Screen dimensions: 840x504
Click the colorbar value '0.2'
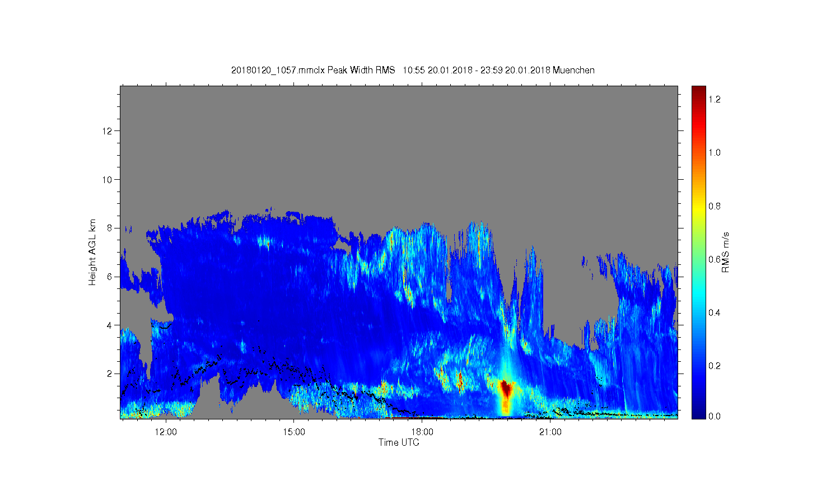point(715,366)
